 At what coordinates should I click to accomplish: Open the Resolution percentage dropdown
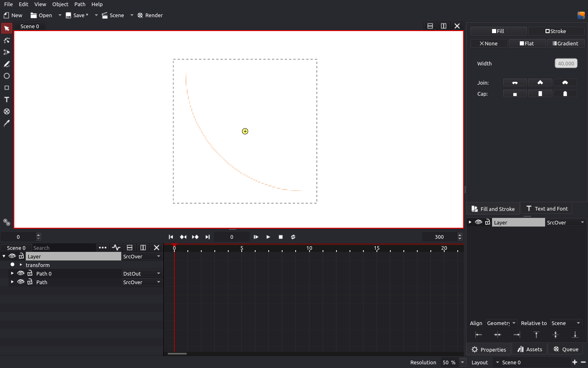pyautogui.click(x=462, y=362)
